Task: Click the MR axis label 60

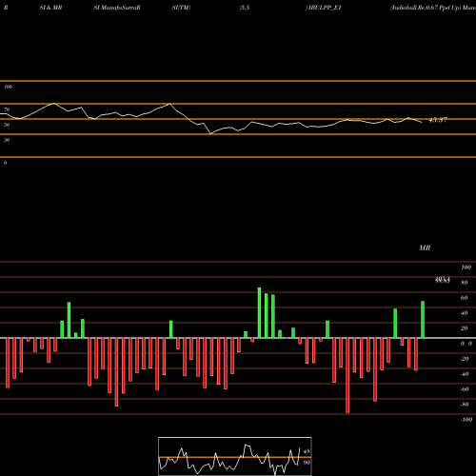Action: click(x=464, y=298)
